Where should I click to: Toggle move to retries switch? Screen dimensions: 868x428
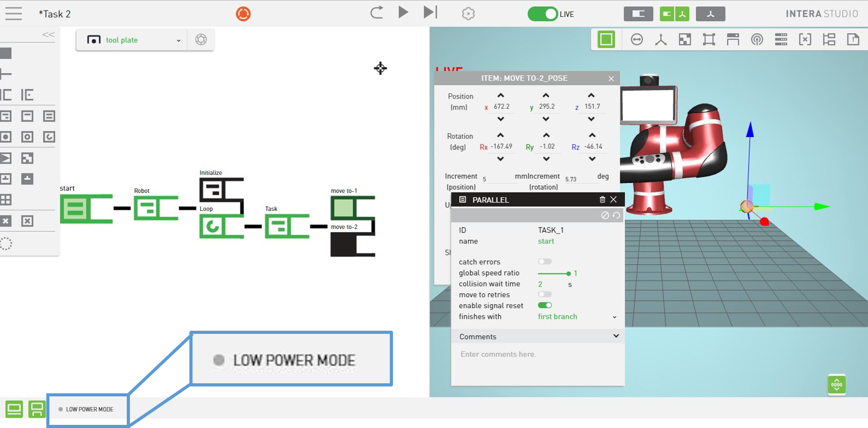click(545, 294)
